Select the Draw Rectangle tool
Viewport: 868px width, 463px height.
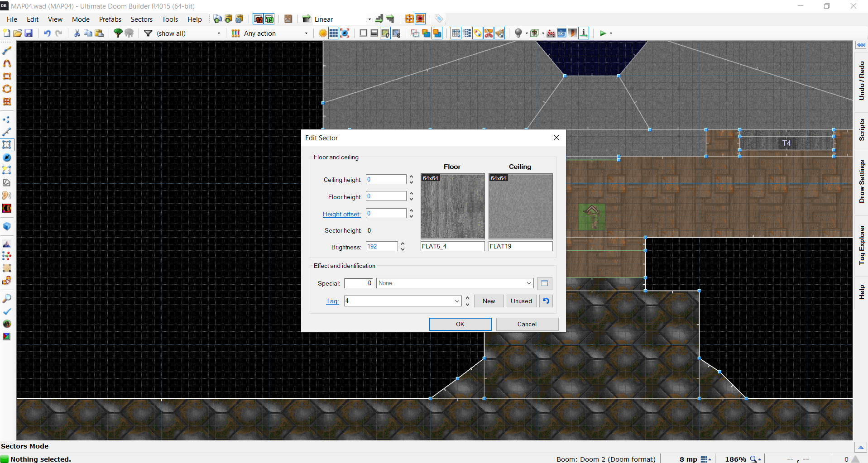[x=7, y=76]
